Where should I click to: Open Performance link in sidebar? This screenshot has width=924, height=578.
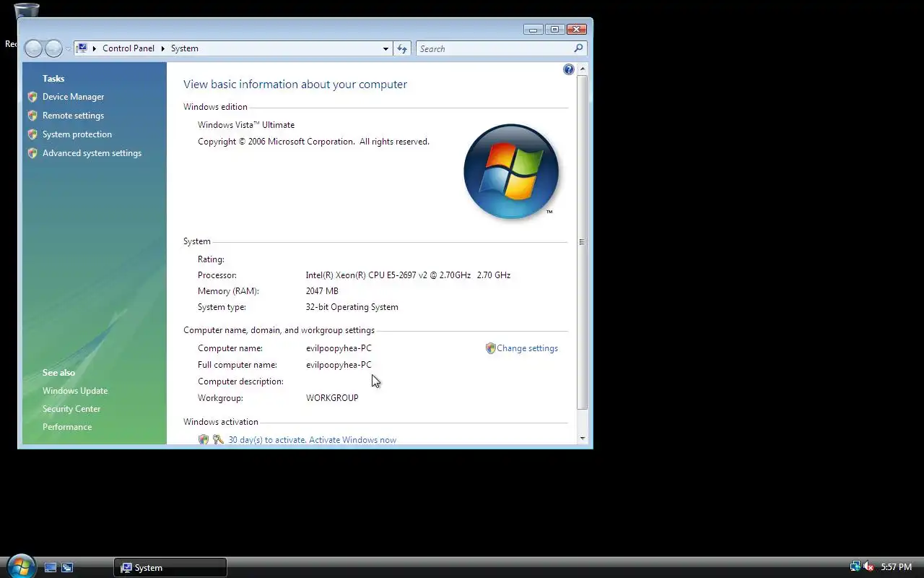click(x=67, y=427)
